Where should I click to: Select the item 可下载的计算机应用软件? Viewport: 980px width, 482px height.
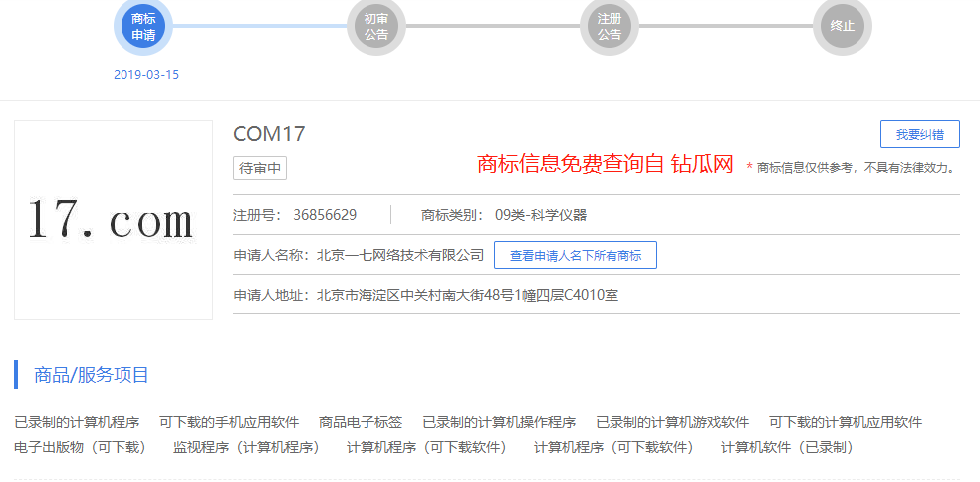(x=846, y=422)
